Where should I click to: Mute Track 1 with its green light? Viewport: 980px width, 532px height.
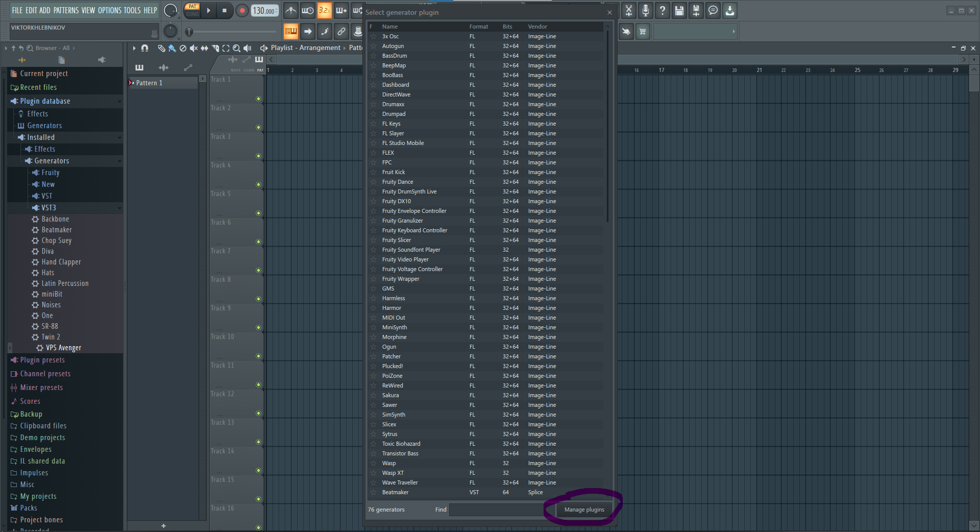coord(258,99)
